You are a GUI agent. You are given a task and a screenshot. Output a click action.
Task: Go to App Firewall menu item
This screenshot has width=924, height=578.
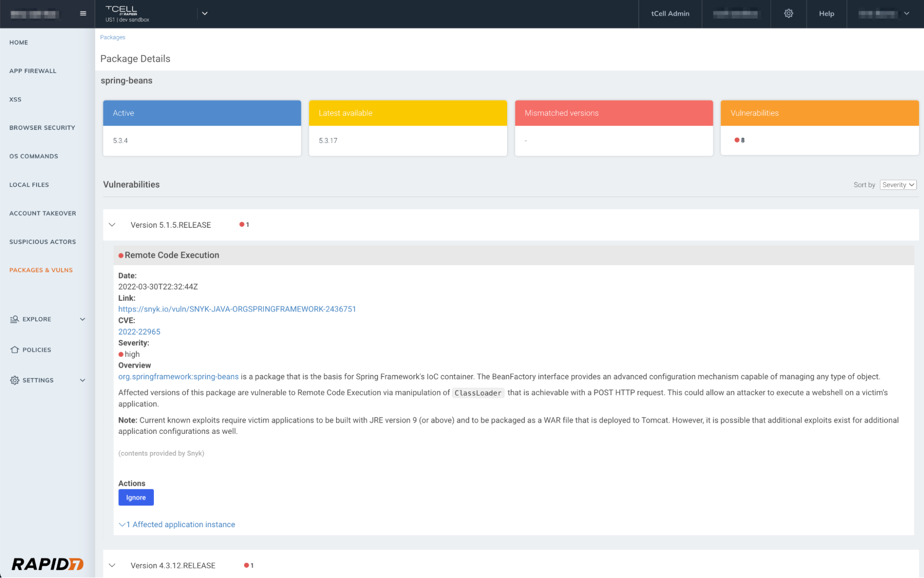click(x=33, y=71)
